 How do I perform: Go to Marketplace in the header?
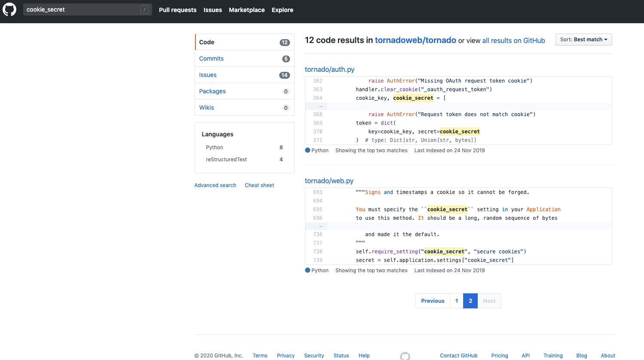247,10
